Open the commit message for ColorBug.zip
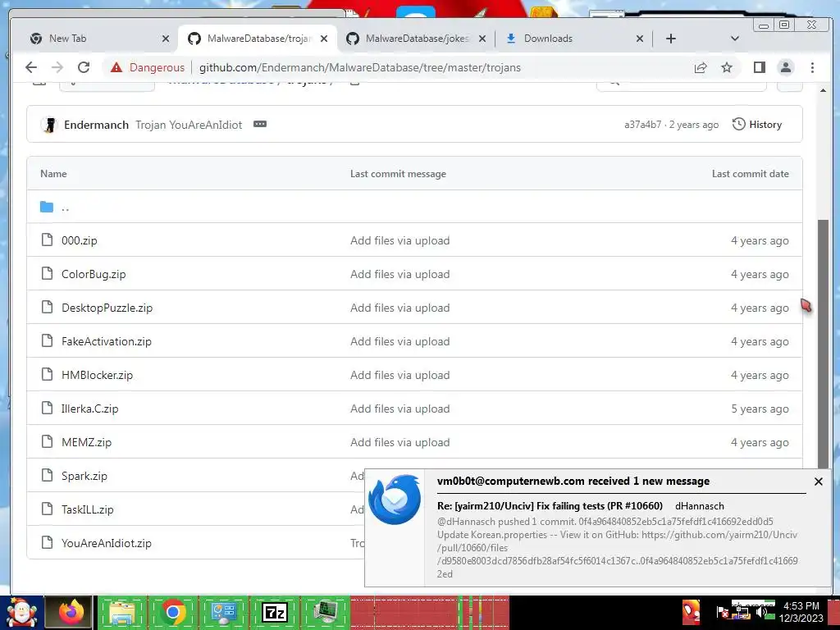 tap(399, 274)
